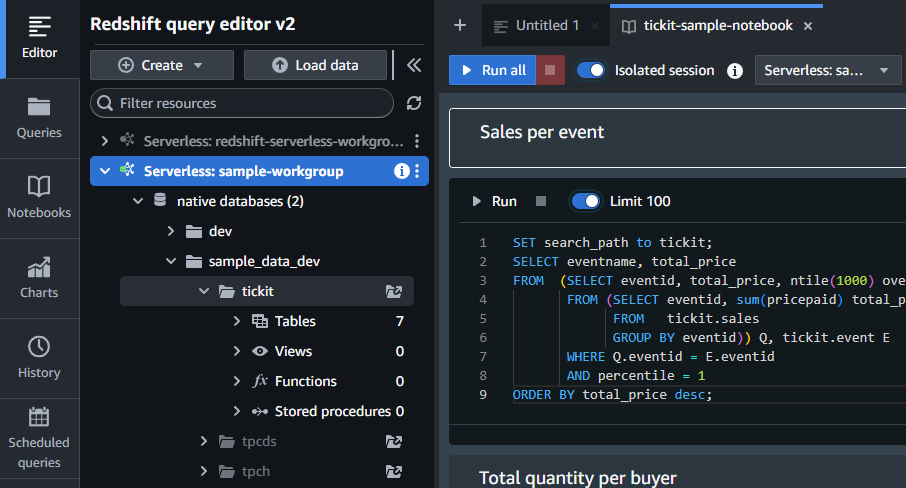Select the tickit schema label
906x488 pixels.
258,291
